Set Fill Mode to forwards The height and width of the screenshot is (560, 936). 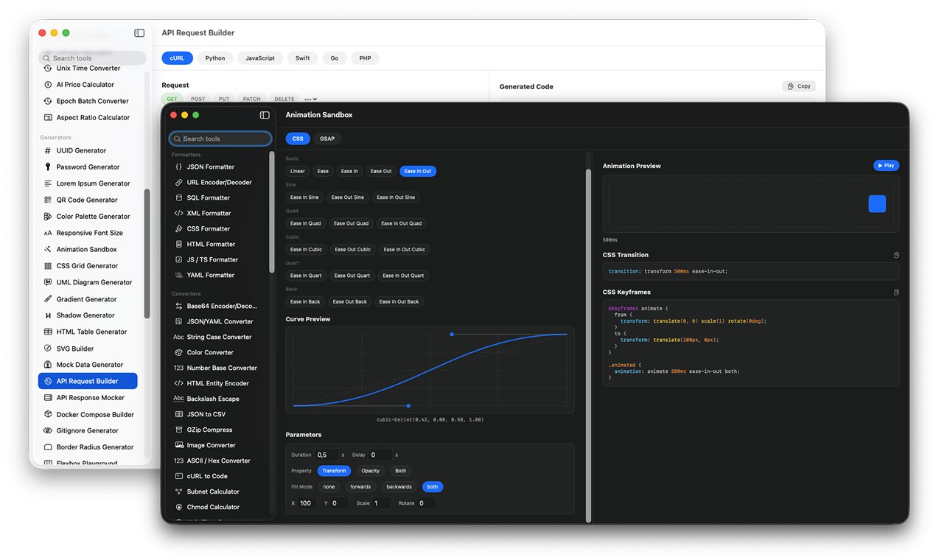[x=360, y=486]
